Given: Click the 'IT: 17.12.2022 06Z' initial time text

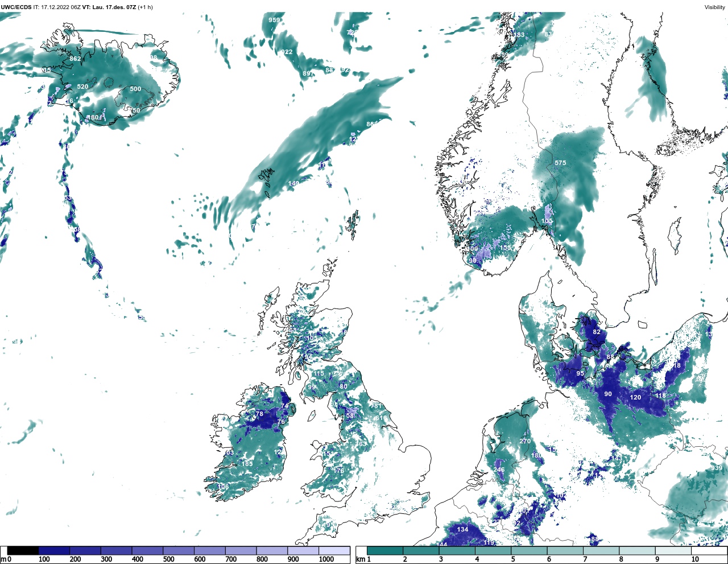Looking at the screenshot, I should pos(57,7).
